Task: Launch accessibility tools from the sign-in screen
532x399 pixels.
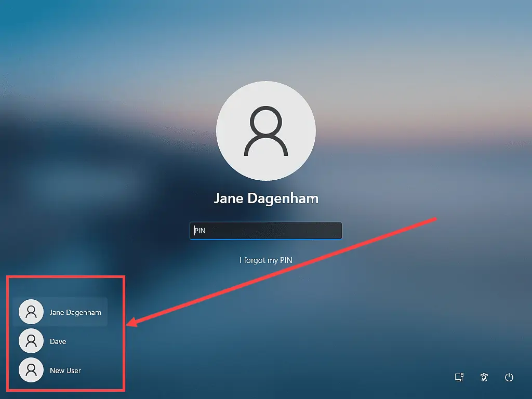Action: tap(484, 378)
